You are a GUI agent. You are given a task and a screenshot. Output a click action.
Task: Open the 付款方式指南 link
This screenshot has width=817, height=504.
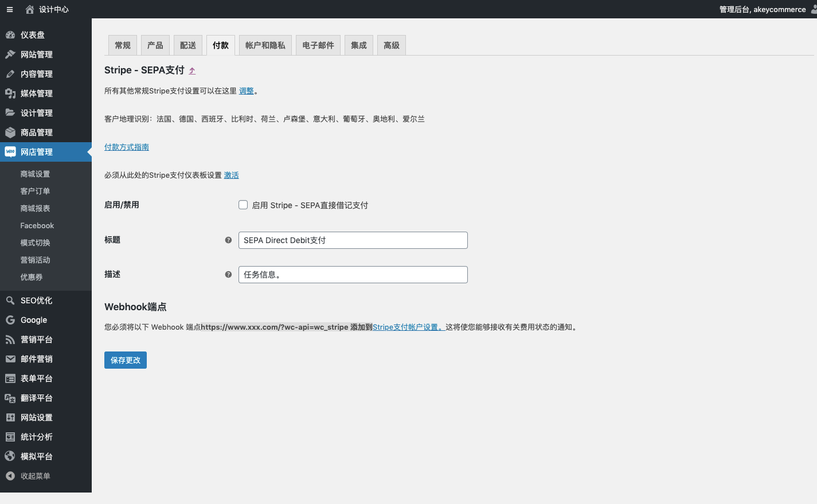click(127, 147)
